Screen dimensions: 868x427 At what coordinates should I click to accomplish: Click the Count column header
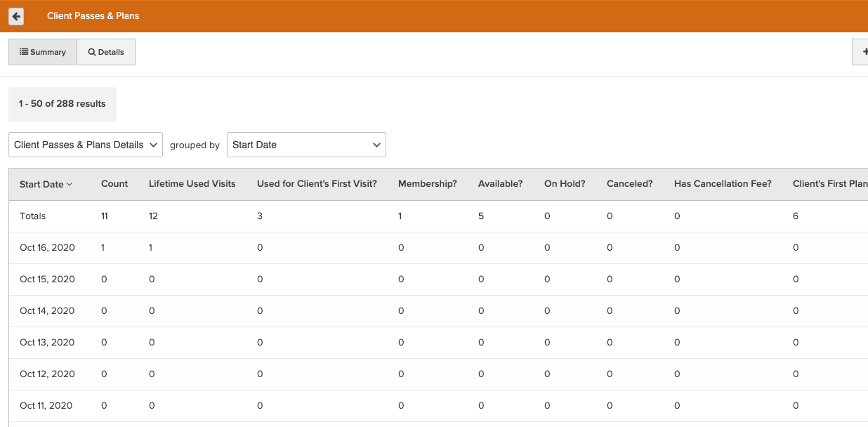click(114, 183)
